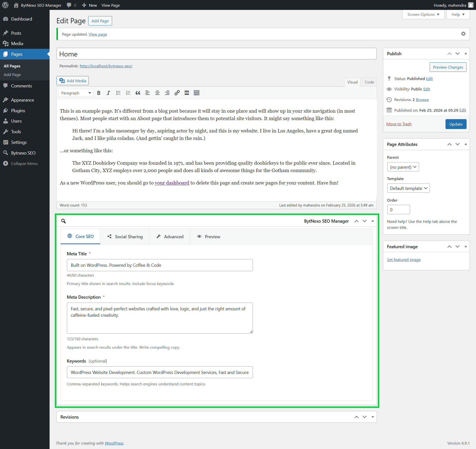This screenshot has height=449, width=476.
Task: Center align the selected text
Action: pyautogui.click(x=157, y=93)
